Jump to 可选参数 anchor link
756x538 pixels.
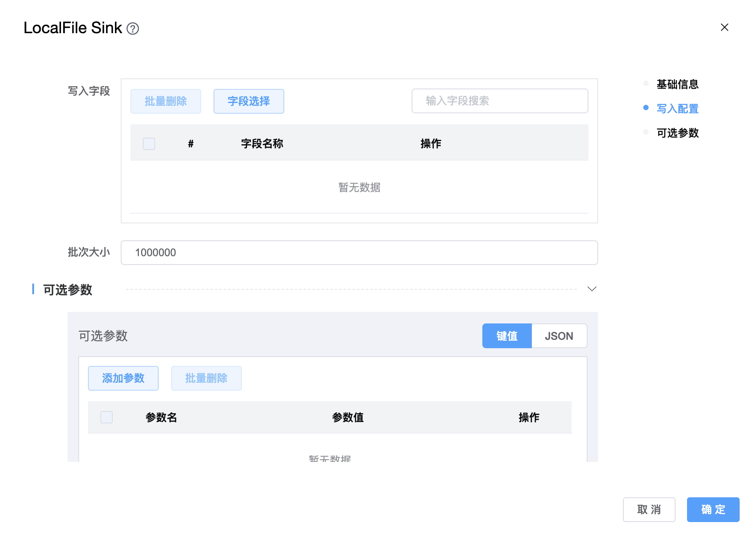[x=677, y=133]
